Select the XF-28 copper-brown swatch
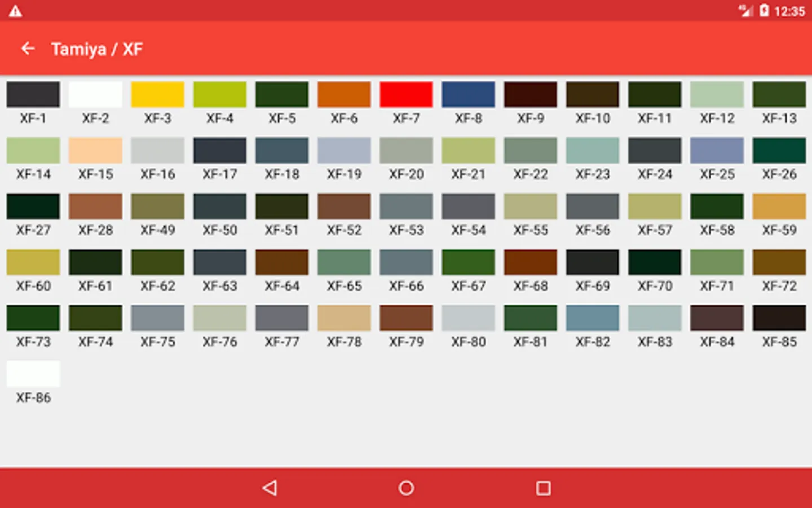 coord(95,206)
